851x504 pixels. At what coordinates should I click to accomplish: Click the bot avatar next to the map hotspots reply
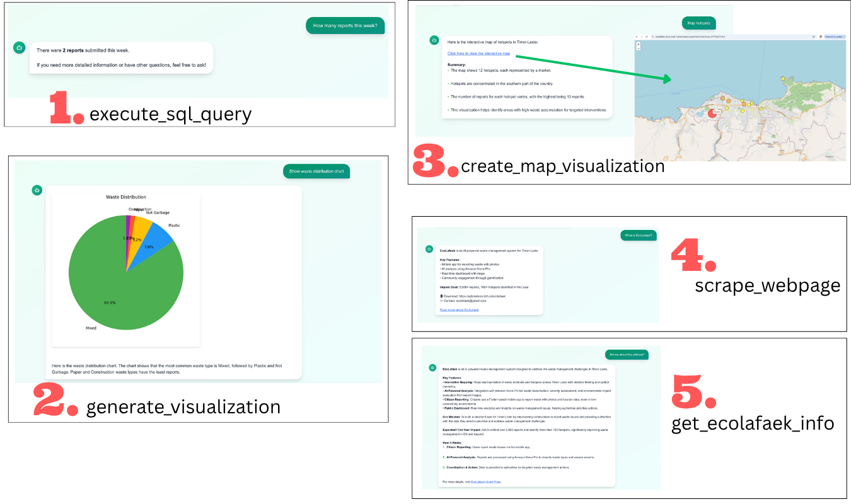[434, 40]
